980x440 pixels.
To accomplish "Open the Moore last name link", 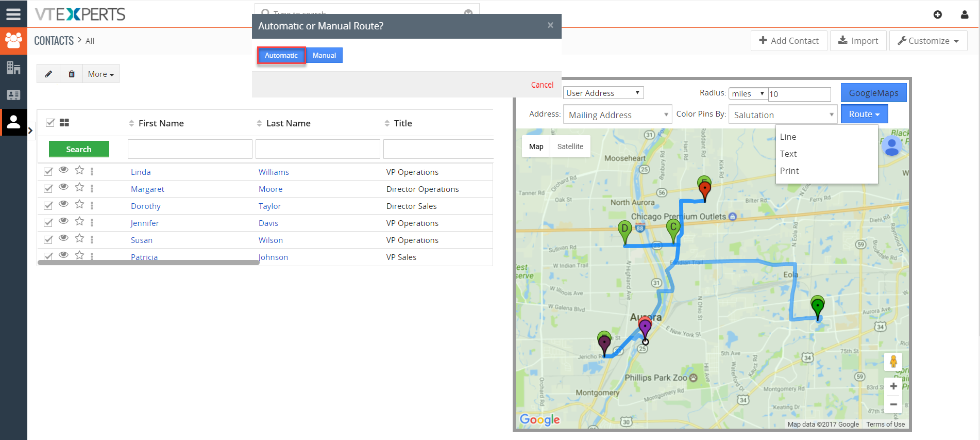I will pos(271,189).
